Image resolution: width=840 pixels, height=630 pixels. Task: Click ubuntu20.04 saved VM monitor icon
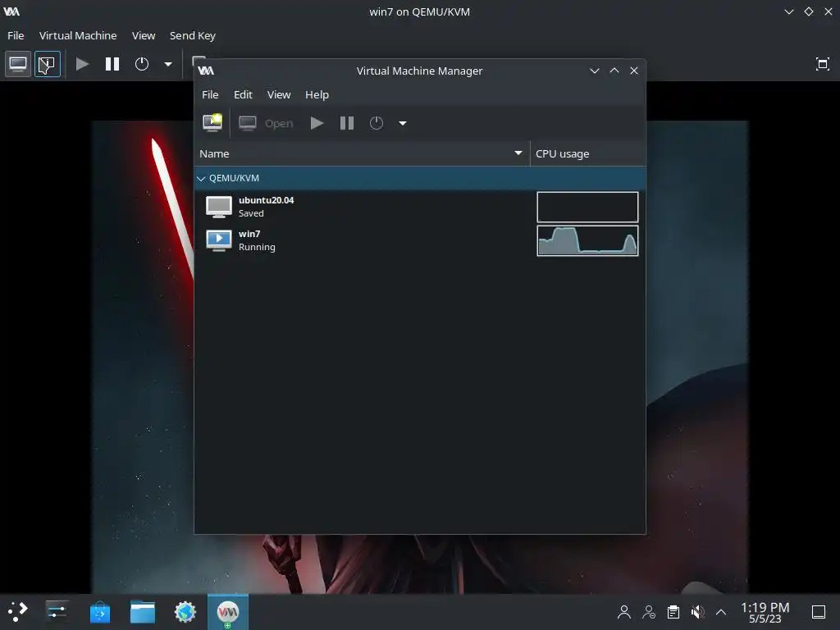(218, 207)
